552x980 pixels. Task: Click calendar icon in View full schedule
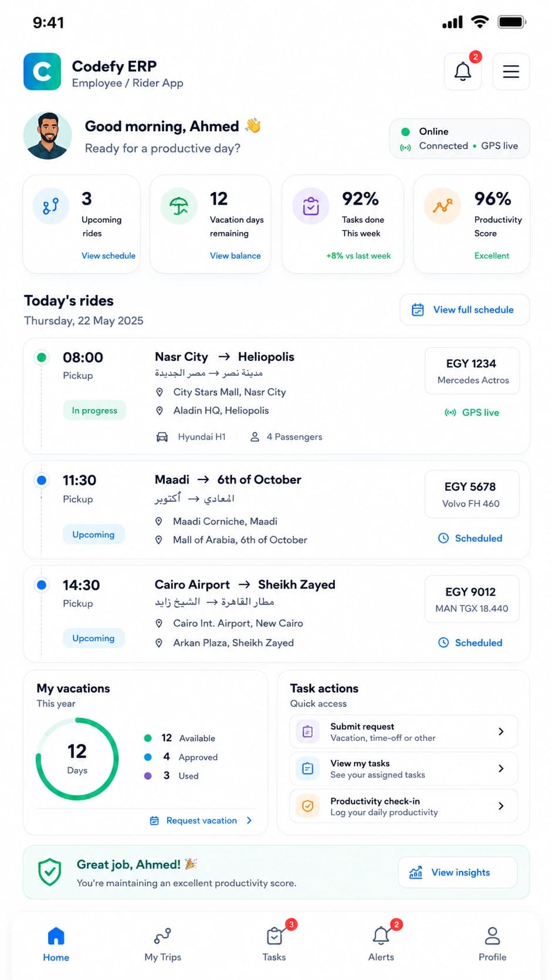click(x=418, y=309)
